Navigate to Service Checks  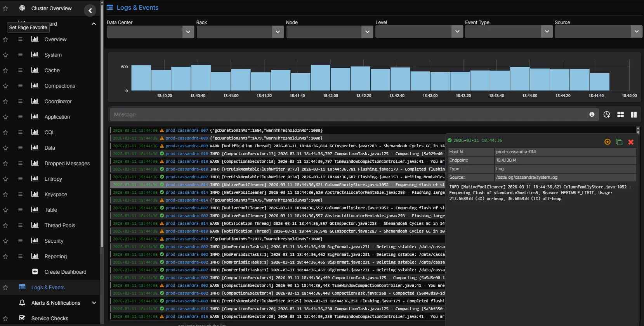pyautogui.click(x=50, y=318)
